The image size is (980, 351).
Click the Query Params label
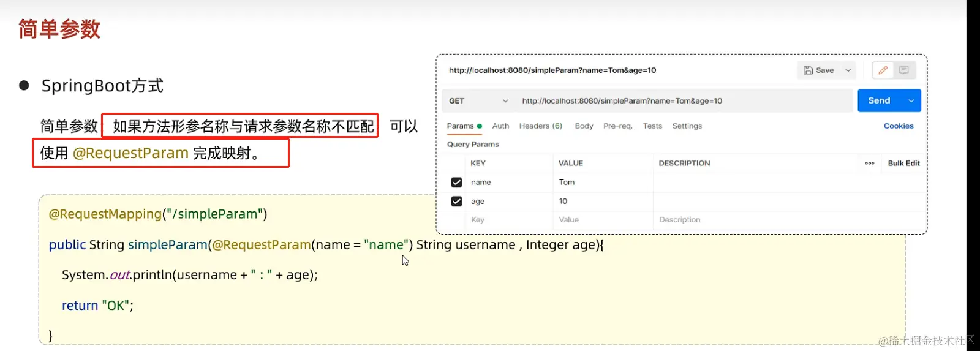[473, 145]
